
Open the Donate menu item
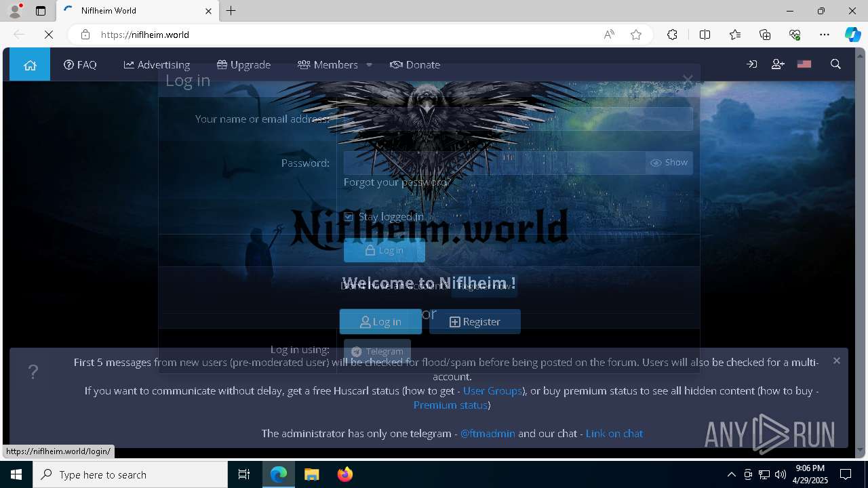(x=415, y=65)
